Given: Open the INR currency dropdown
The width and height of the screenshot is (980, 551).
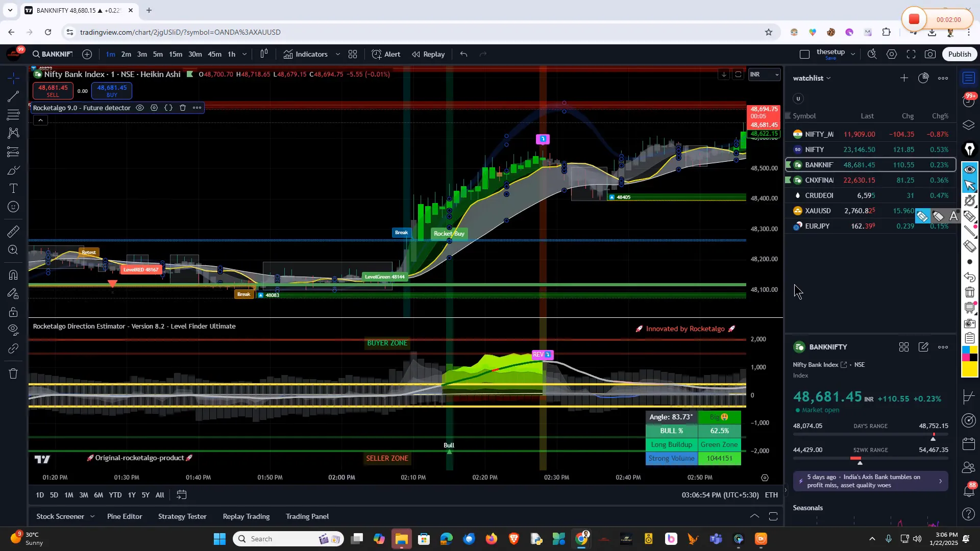Looking at the screenshot, I should coord(764,74).
